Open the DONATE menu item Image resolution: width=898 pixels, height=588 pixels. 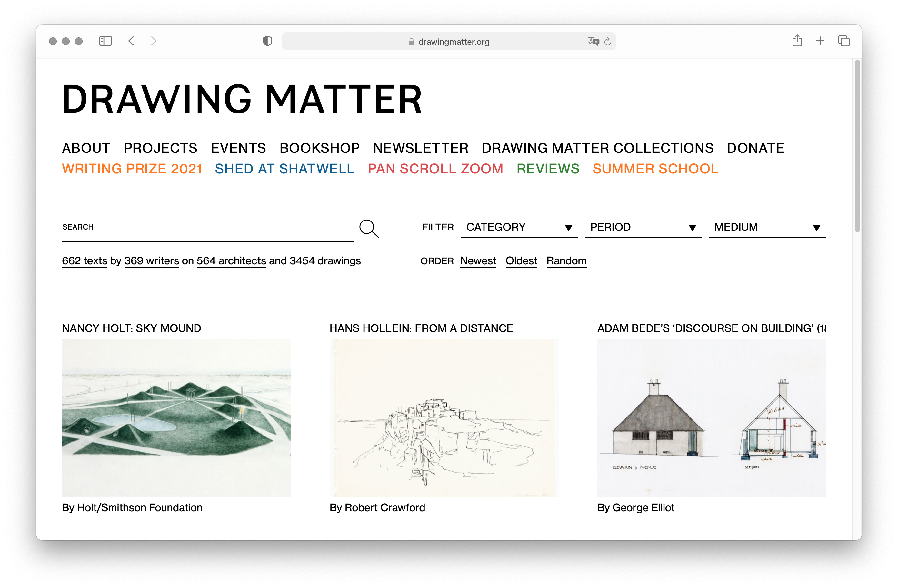click(x=756, y=148)
